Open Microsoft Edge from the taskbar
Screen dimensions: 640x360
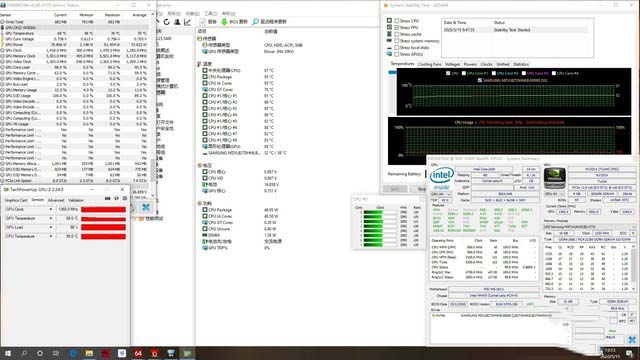[73, 353]
